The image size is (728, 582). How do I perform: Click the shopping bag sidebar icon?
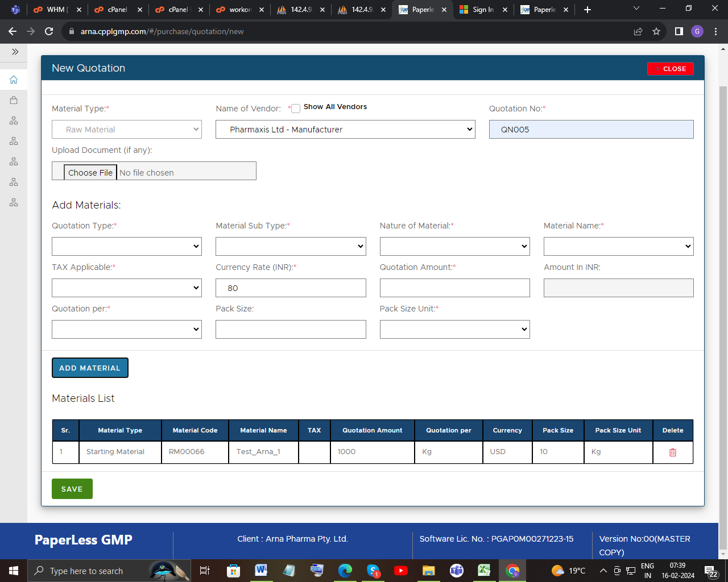(x=14, y=100)
